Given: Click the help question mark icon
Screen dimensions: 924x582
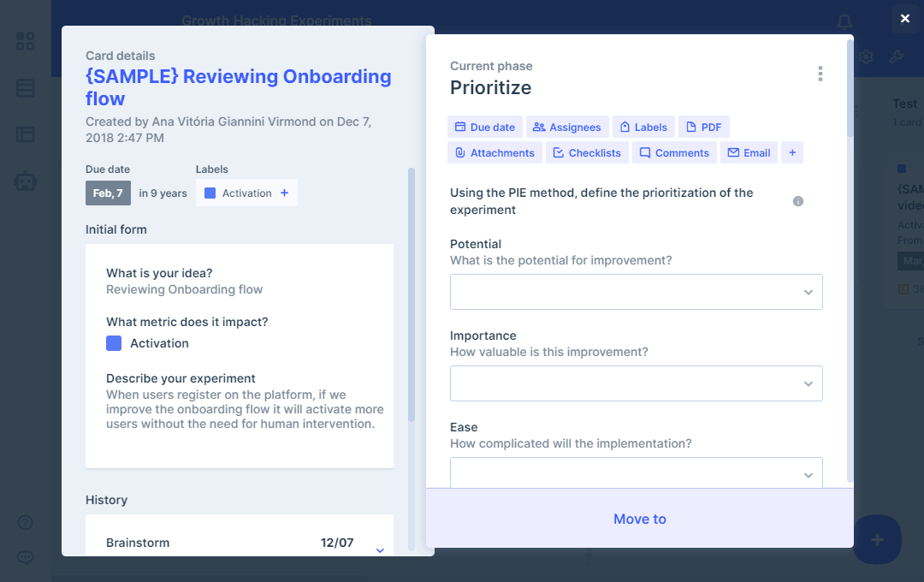Looking at the screenshot, I should click(26, 522).
